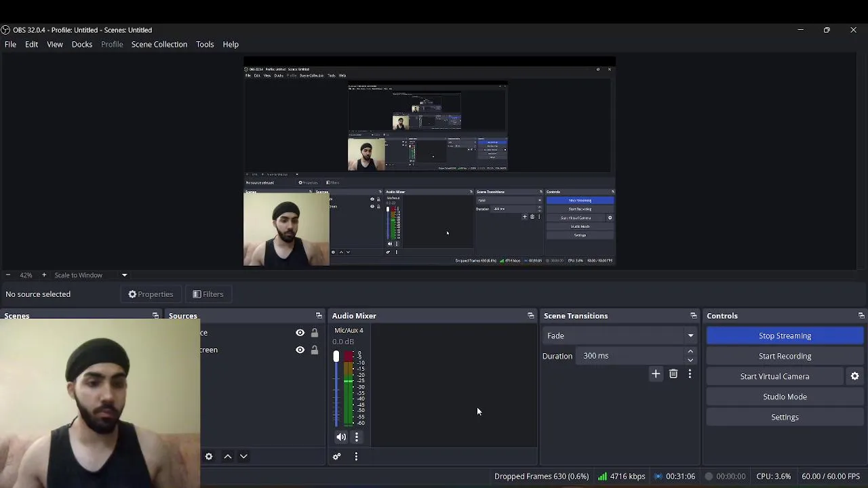Remove the configurable transition with trash icon
The height and width of the screenshot is (488, 868).
click(673, 374)
